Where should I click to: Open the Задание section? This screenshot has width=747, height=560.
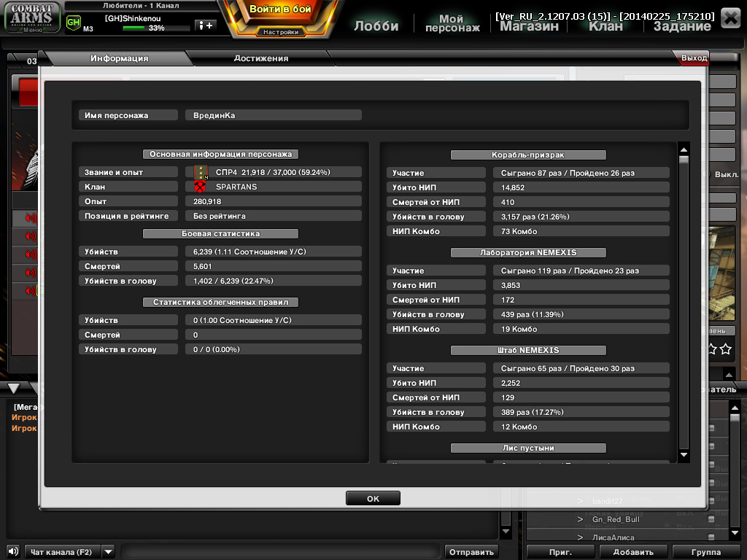coord(682,26)
